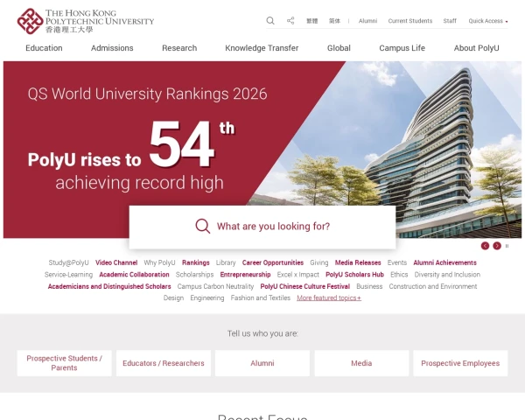Open Library topic link
Image resolution: width=525 pixels, height=420 pixels.
pos(226,262)
